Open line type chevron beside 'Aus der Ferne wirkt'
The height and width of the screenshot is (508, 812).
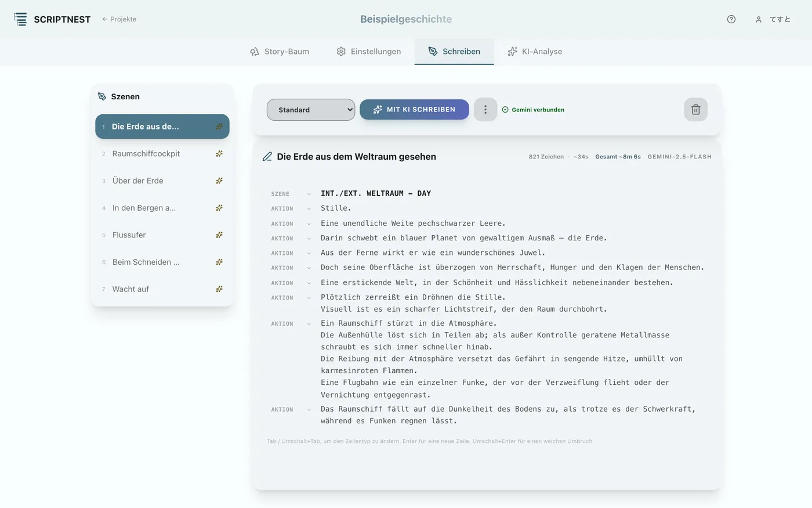coord(309,253)
